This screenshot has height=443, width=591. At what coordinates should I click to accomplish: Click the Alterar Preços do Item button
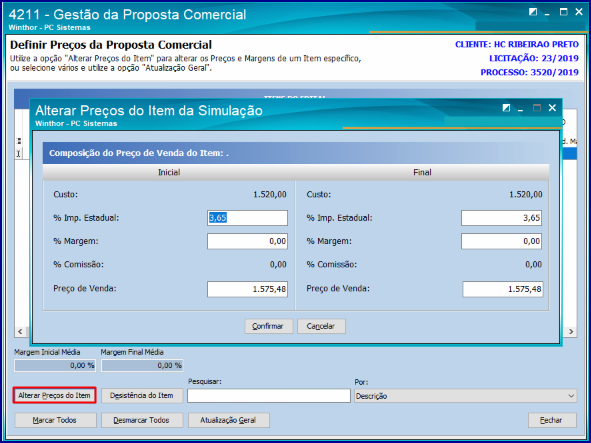point(54,395)
